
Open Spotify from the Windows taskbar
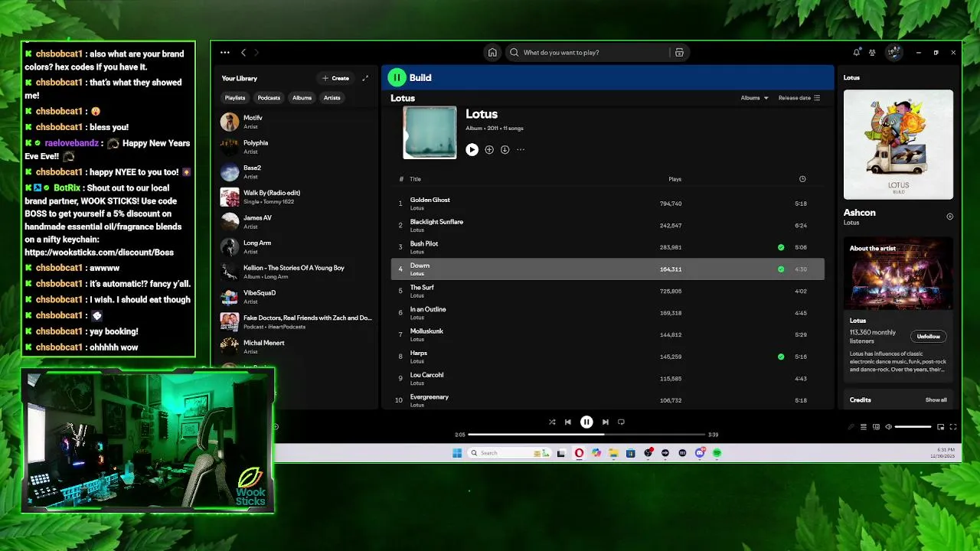717,453
